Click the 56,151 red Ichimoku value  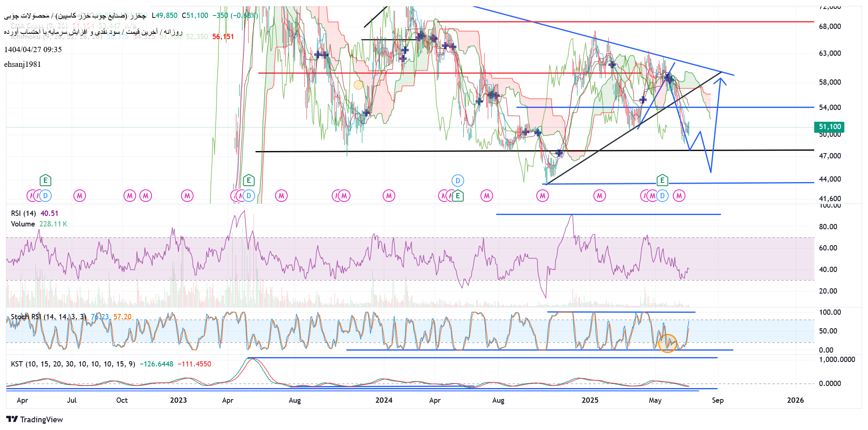click(223, 37)
